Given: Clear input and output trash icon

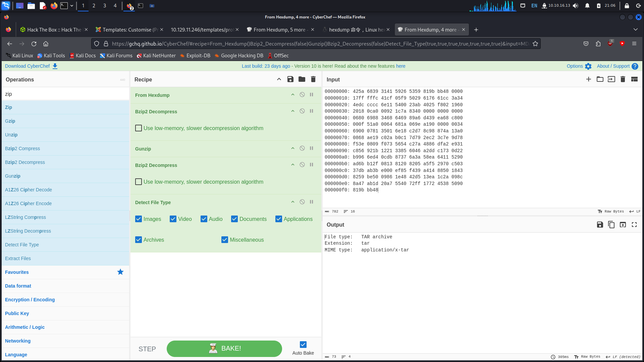Looking at the screenshot, I should [623, 79].
